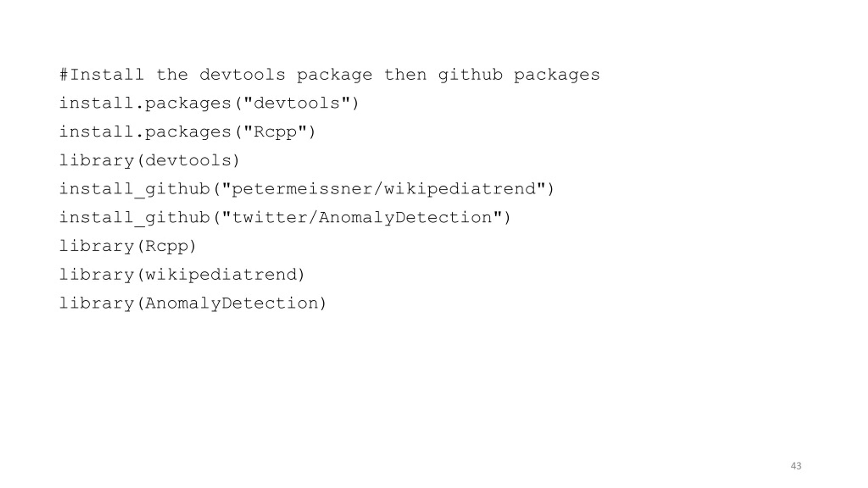This screenshot has width=868, height=488.
Task: Click the install_github twitter/AnomalyDetection line
Action: tap(285, 218)
